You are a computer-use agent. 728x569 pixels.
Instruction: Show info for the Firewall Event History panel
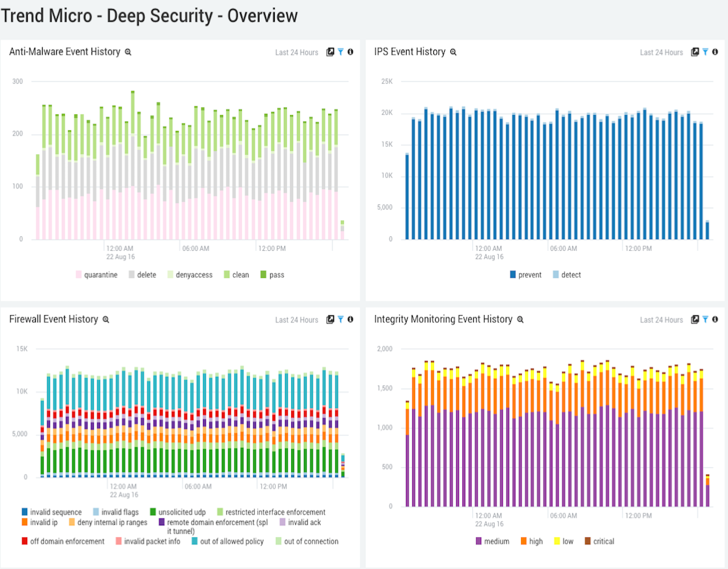pos(350,319)
